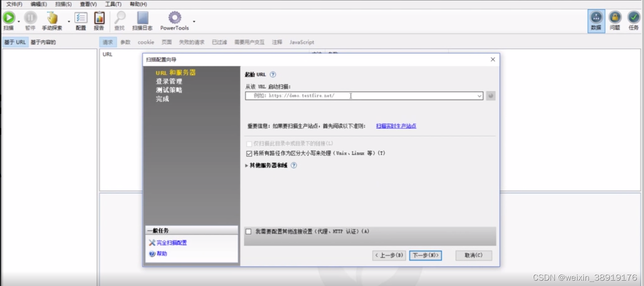Open PowerTools gear icon
The width and height of the screenshot is (644, 286).
point(174,18)
